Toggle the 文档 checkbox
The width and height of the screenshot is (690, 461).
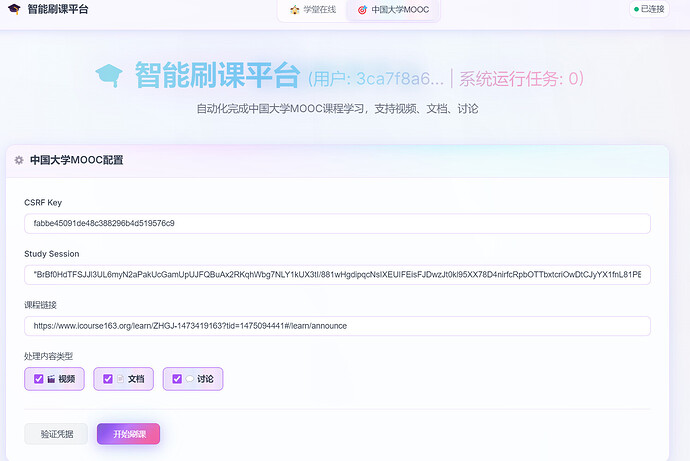pos(108,379)
